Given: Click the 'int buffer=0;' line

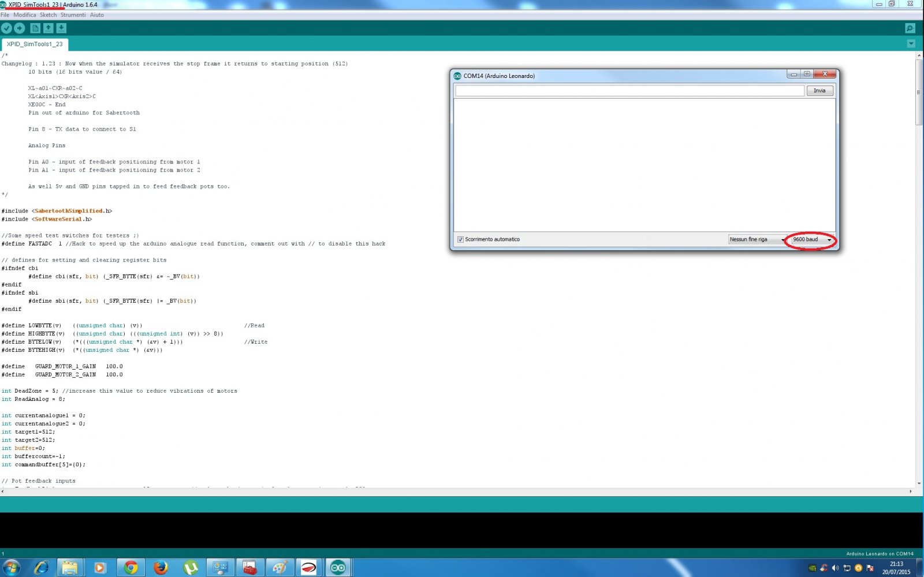Looking at the screenshot, I should (x=23, y=448).
